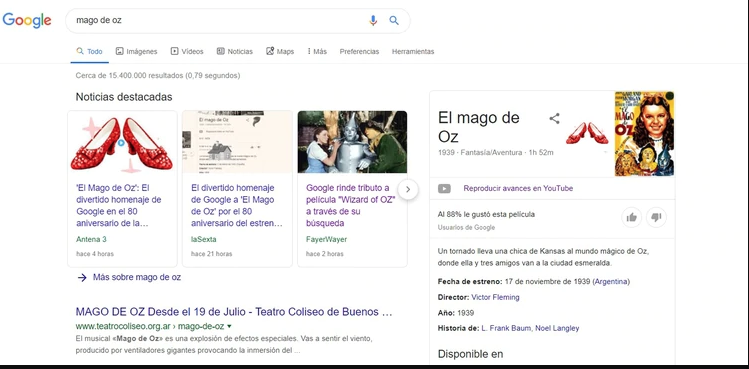Give the movie a thumbs up
The image size is (749, 369).
point(631,218)
